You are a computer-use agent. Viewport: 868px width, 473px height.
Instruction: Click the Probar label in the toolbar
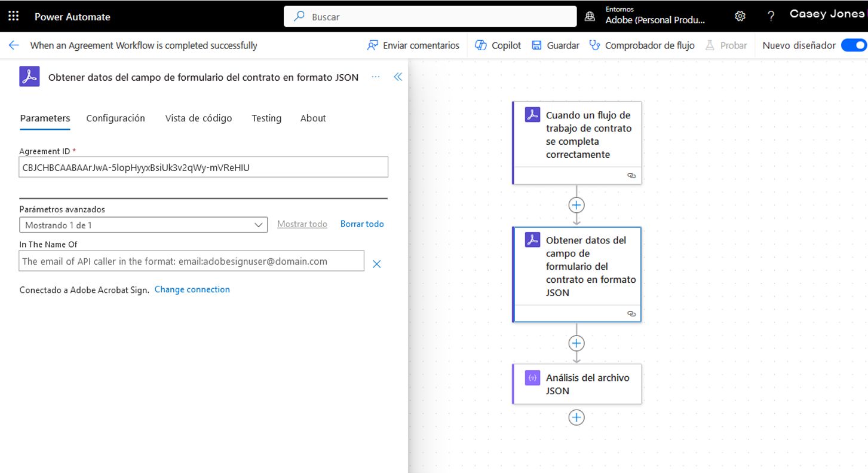tap(734, 45)
